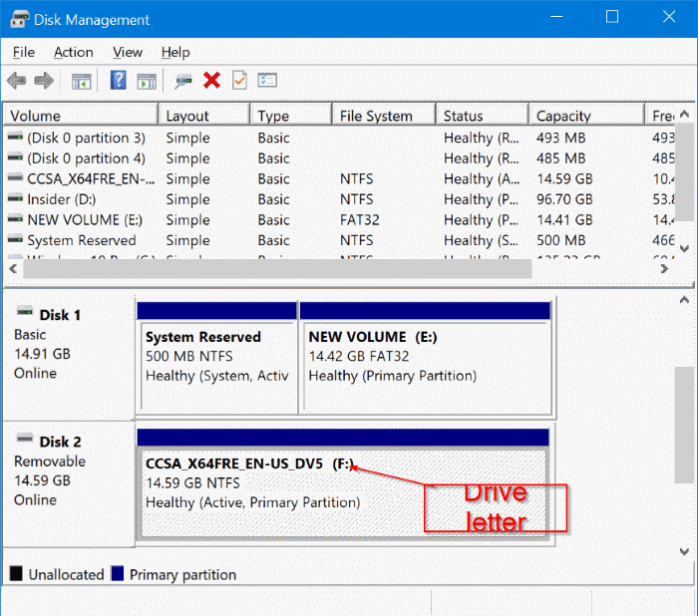
Task: Click the Disk 1 drive icon
Action: 25,311
